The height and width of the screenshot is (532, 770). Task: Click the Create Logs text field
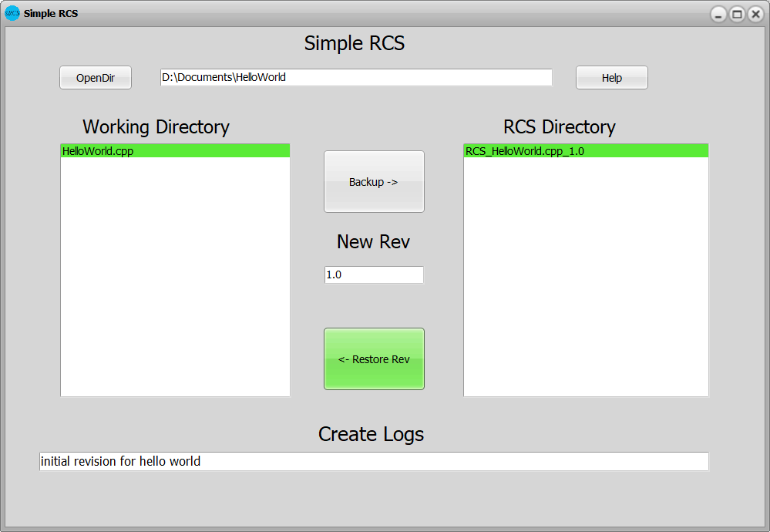[373, 461]
